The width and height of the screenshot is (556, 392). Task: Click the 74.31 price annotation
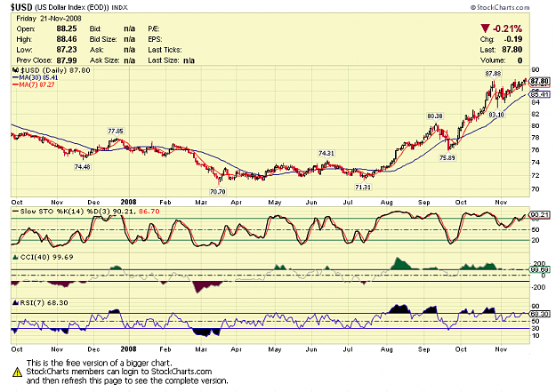[326, 153]
